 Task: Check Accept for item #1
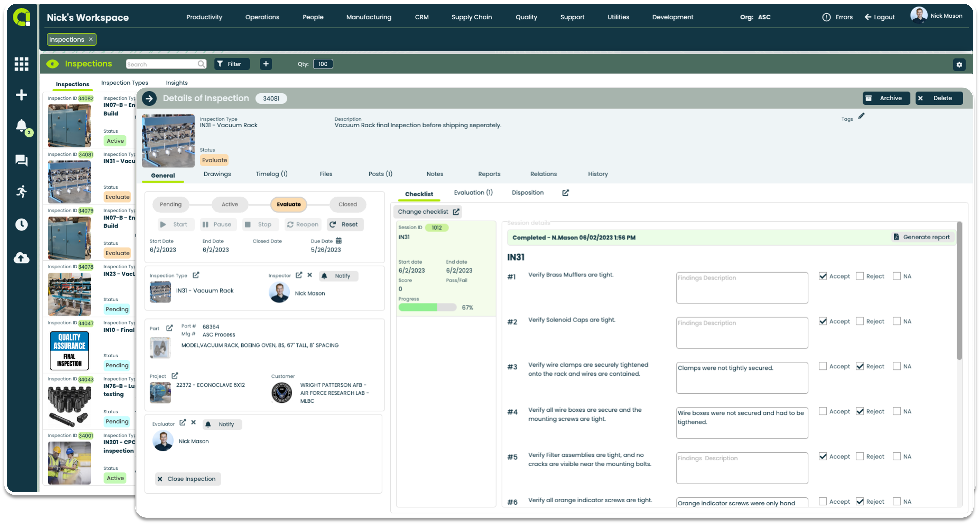pos(823,276)
